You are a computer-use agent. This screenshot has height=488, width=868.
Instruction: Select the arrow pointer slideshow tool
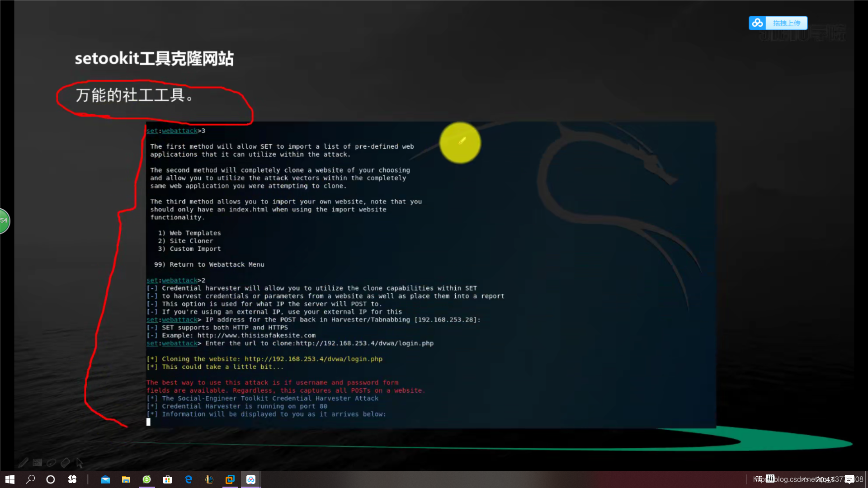[x=80, y=462]
